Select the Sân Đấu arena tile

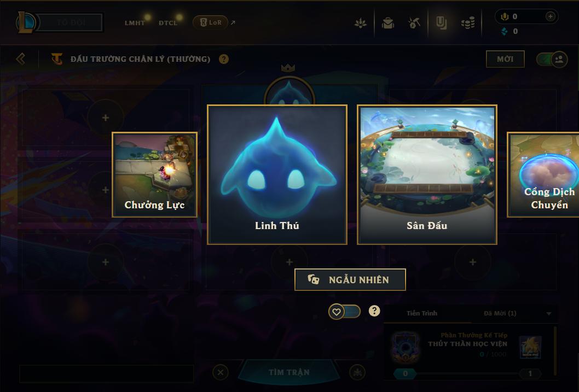(427, 174)
